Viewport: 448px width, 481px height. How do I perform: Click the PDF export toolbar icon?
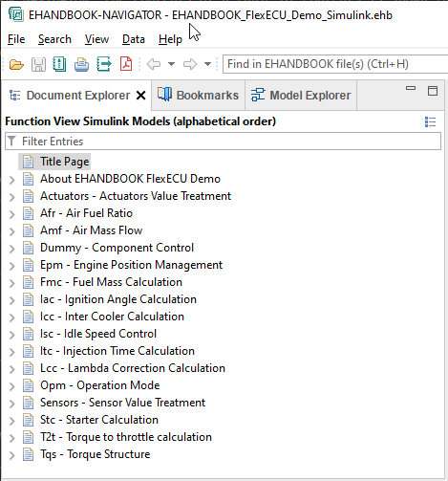point(126,64)
